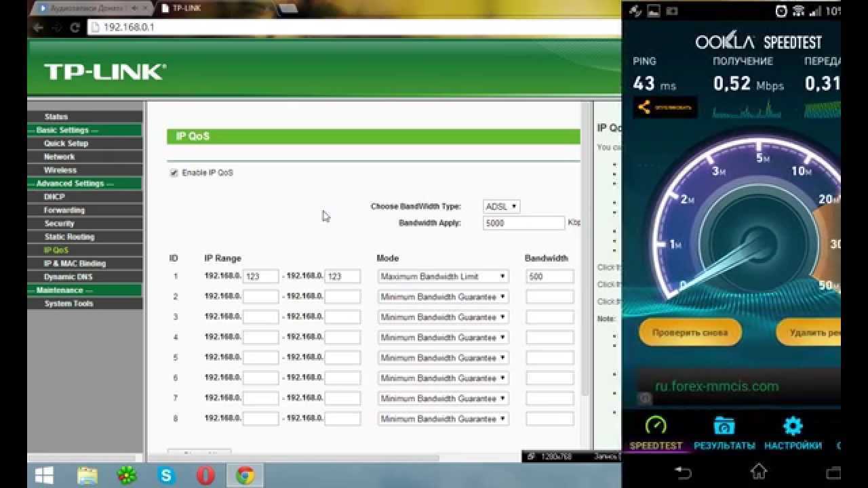Viewport: 868px width, 488px height.
Task: Open Dynamic DNS menu item
Action: pos(68,277)
